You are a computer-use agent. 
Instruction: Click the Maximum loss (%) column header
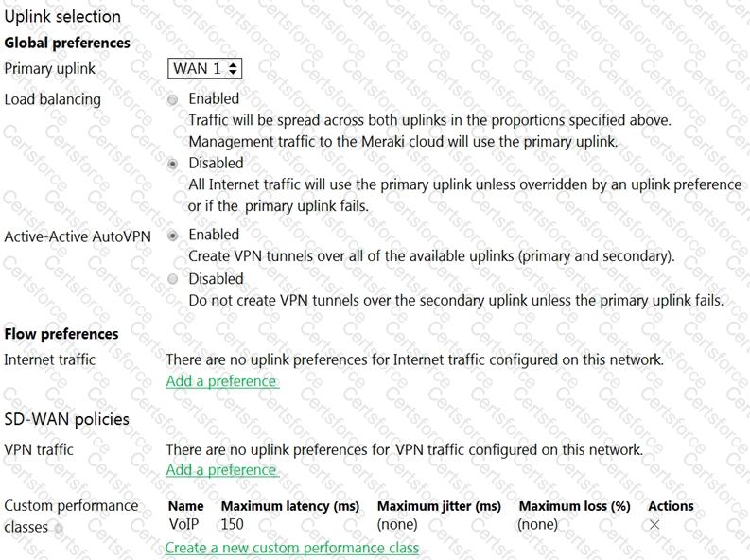coord(574,506)
